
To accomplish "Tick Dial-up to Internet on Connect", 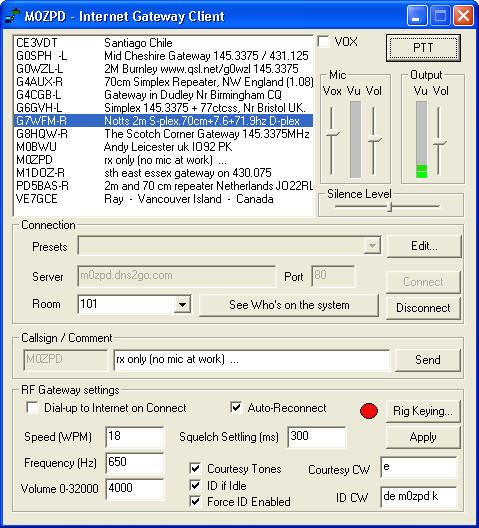I will 32,407.
